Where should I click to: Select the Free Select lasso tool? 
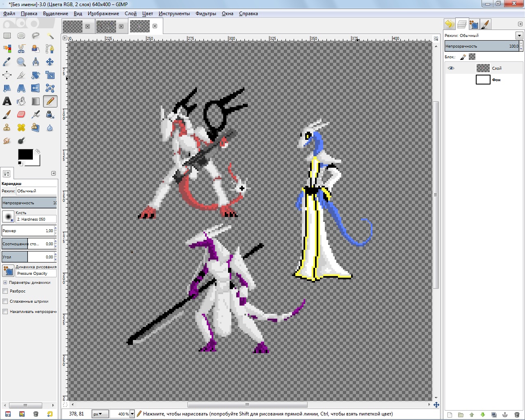coord(36,36)
